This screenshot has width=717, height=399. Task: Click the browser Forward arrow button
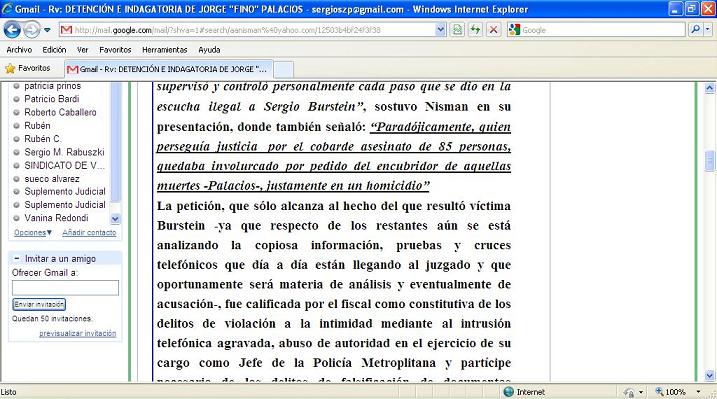(32, 30)
